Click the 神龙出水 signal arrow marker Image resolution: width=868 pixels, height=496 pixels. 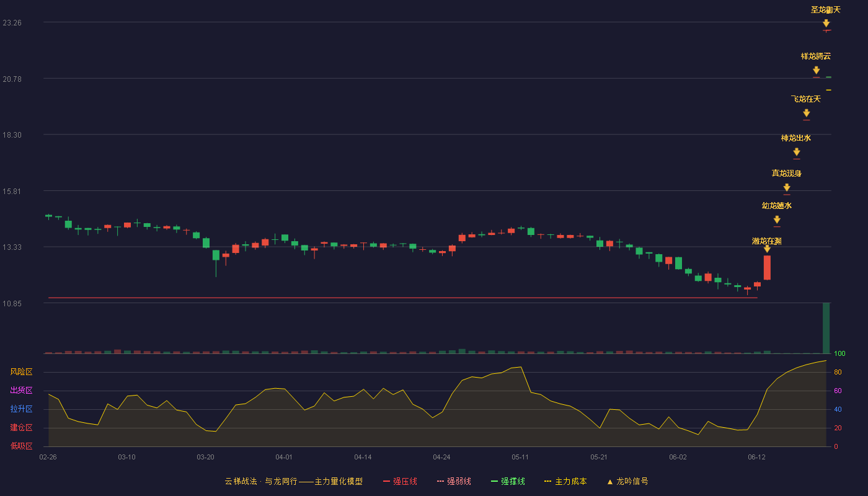[x=796, y=153]
